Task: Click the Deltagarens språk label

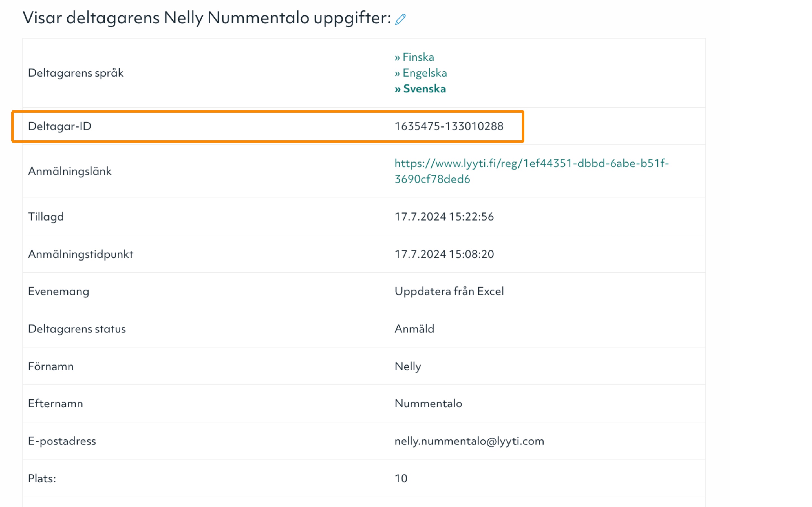Action: (x=76, y=73)
